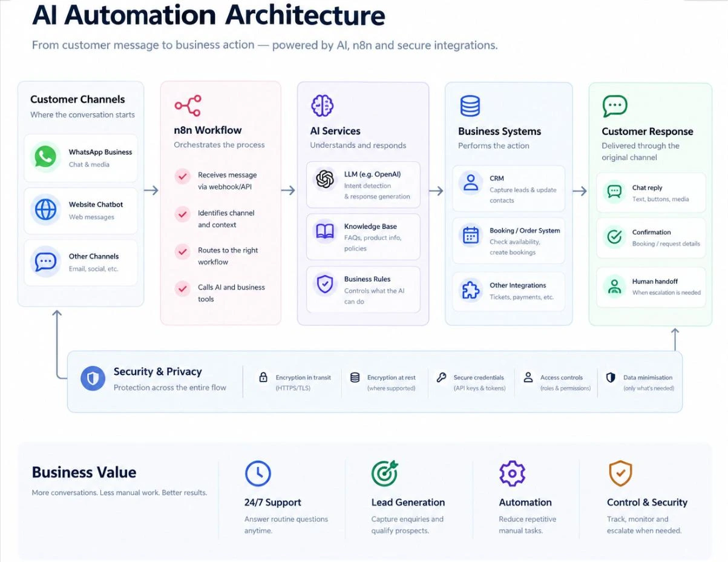Click the Booking / Order System calendar icon

point(470,236)
